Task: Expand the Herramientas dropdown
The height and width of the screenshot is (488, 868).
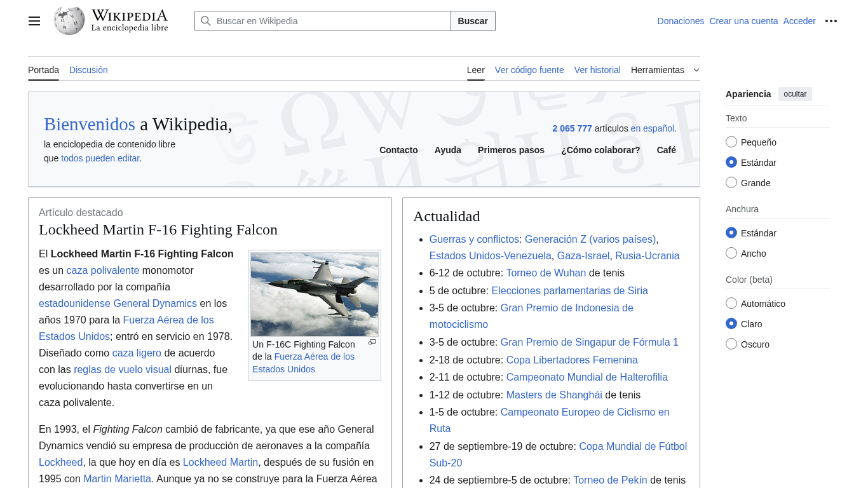Action: 665,70
